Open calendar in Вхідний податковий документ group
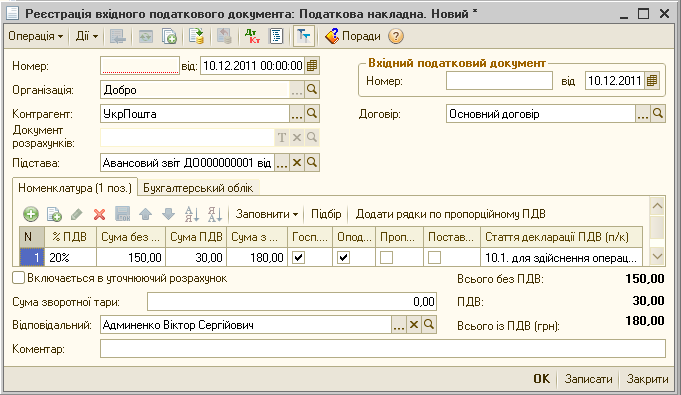The image size is (681, 395). pyautogui.click(x=652, y=81)
